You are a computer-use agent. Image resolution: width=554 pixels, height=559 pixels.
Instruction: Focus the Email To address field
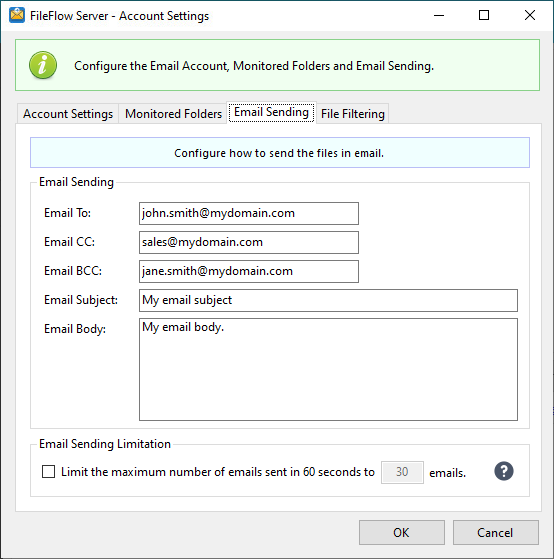[249, 213]
